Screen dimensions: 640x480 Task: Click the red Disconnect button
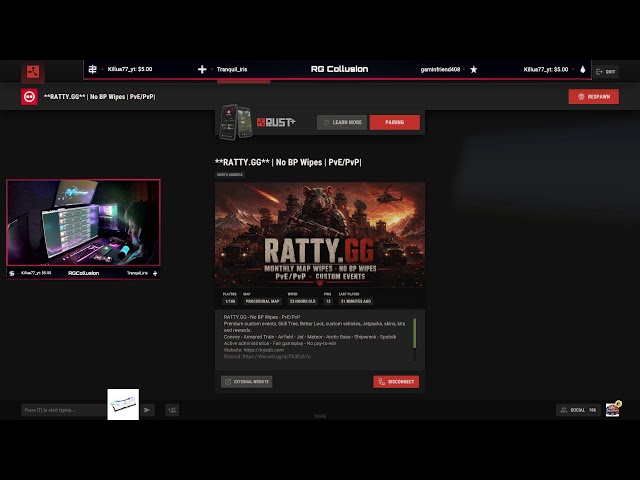(x=396, y=382)
